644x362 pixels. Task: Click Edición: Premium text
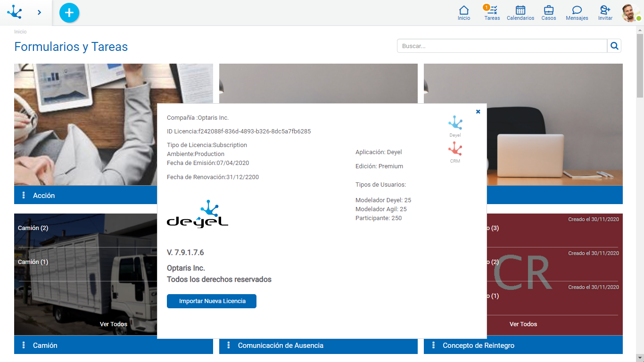click(379, 166)
